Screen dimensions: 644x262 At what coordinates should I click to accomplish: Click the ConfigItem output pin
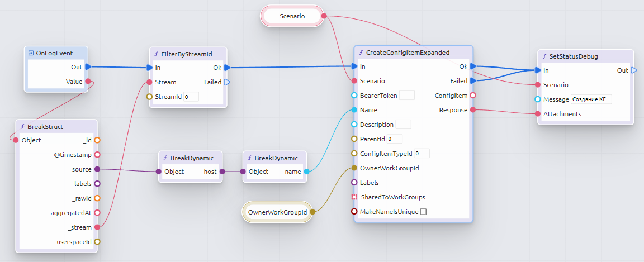(473, 96)
